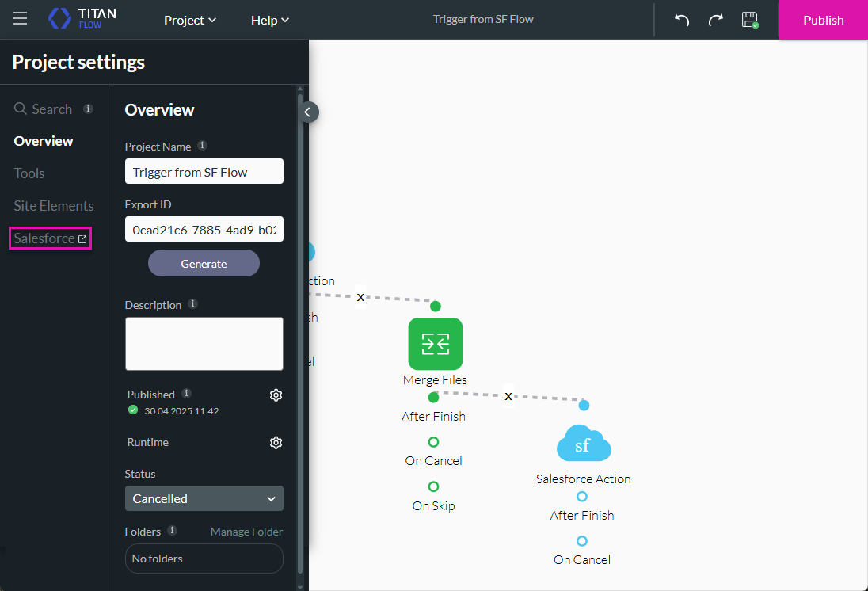Click the project title Trigger from SF Flow
Screen dimensions: 868x591
coord(483,19)
